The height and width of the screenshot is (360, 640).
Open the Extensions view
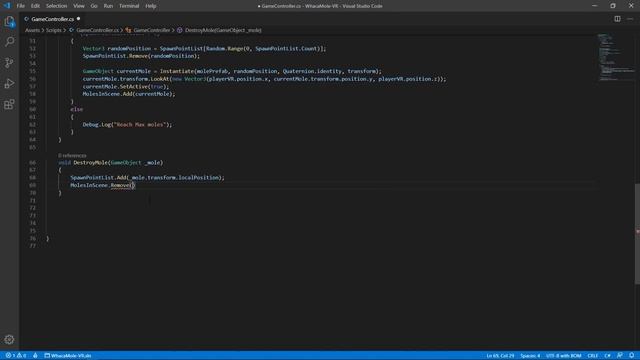9,104
